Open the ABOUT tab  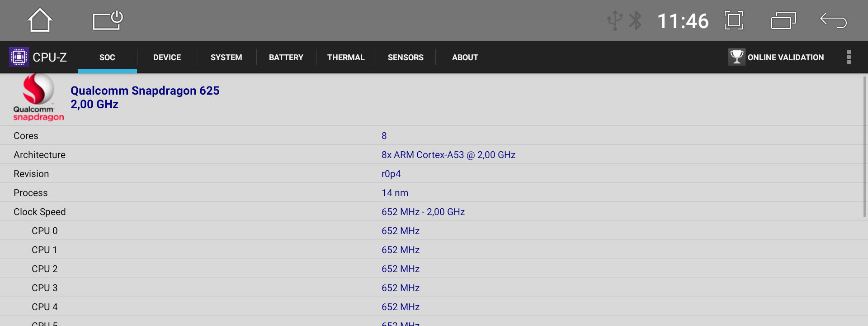pos(465,58)
